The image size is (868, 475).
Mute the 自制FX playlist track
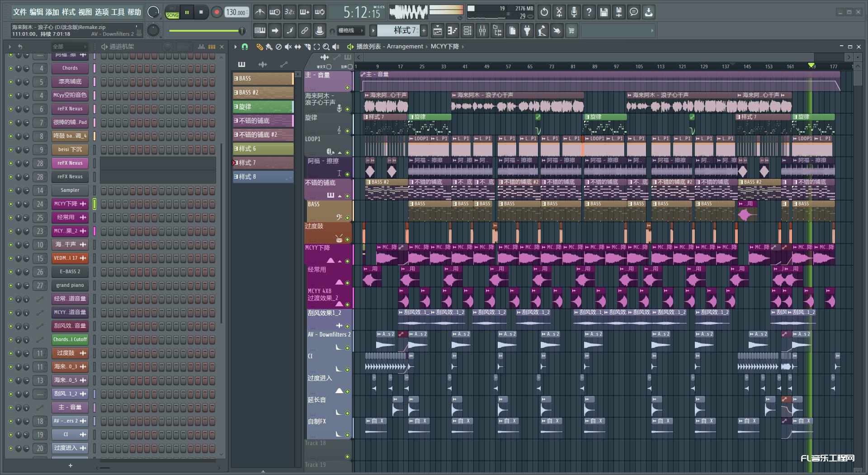[x=347, y=435]
